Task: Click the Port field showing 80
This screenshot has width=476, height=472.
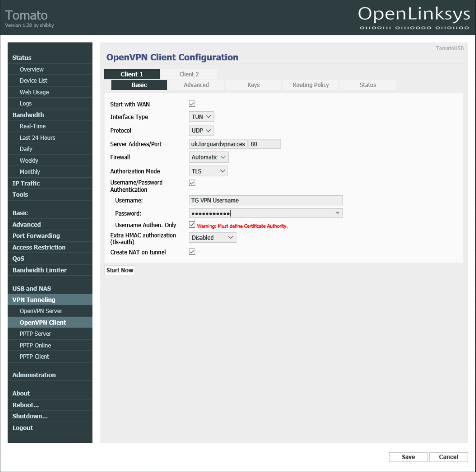Action: (x=265, y=144)
